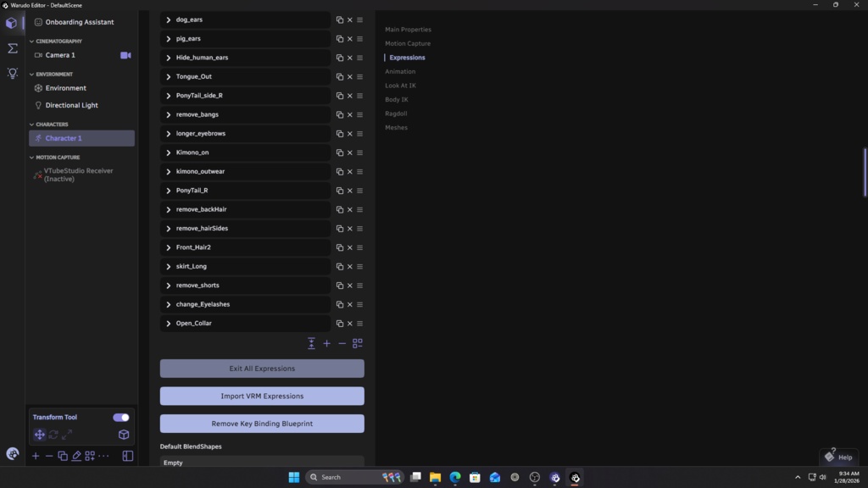Add asset with plus icon at bottom left
Image resolution: width=868 pixels, height=488 pixels.
point(36,456)
